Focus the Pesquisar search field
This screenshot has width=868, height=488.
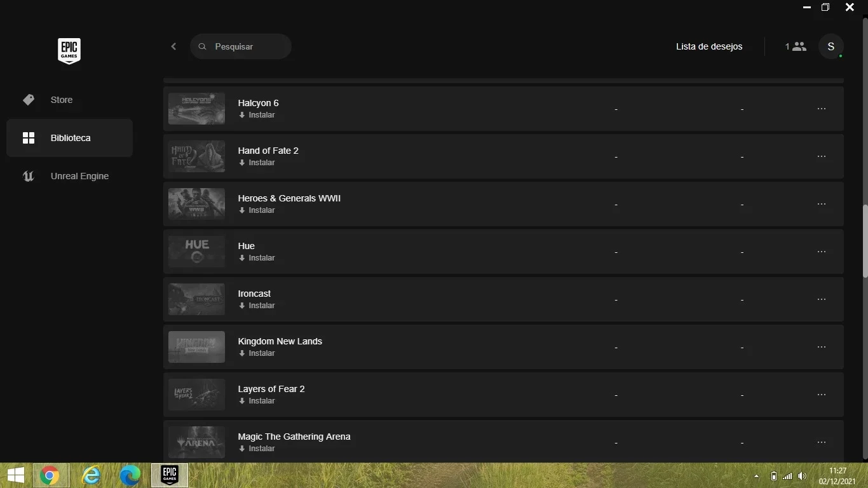click(241, 46)
